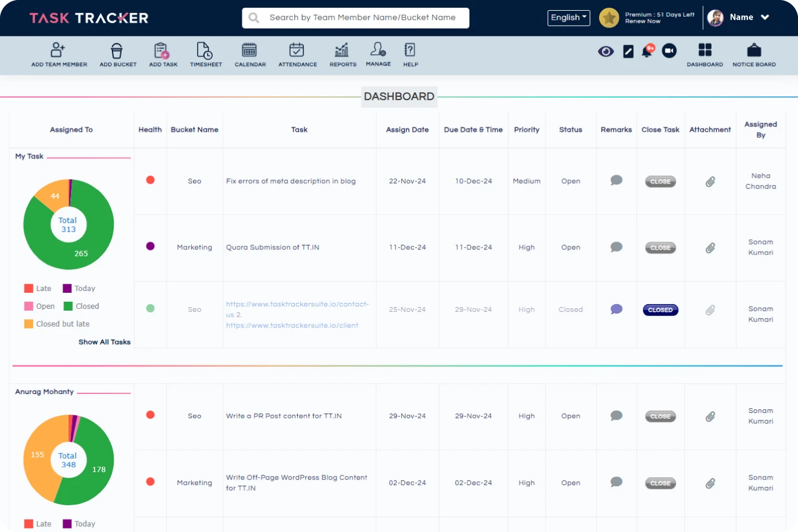Open attachment for Quora Submission task

710,248
